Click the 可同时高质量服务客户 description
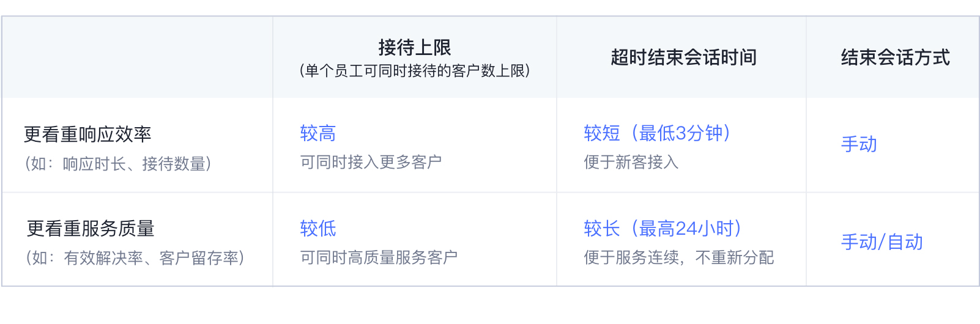Screen dimensions: 980x324 click(x=379, y=257)
